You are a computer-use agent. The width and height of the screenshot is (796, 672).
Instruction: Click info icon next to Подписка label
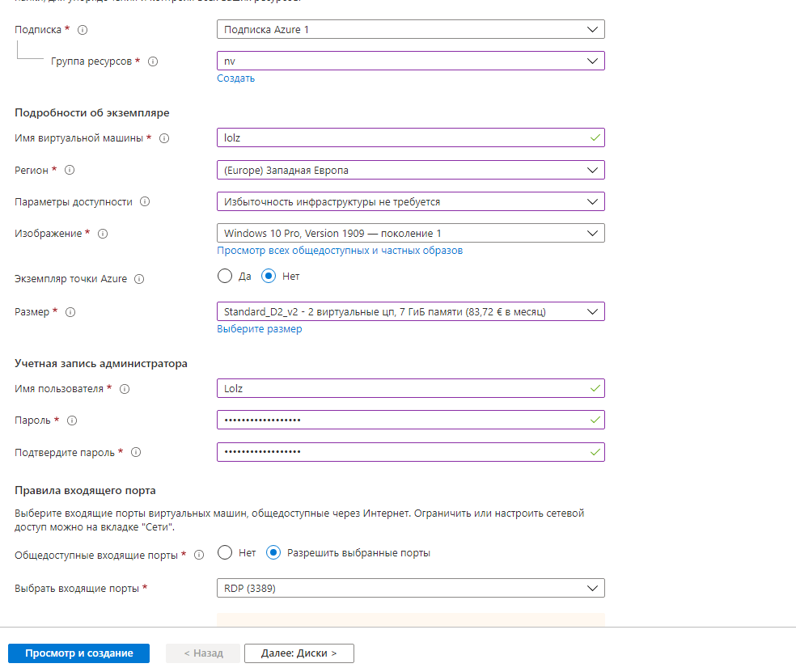tap(83, 30)
